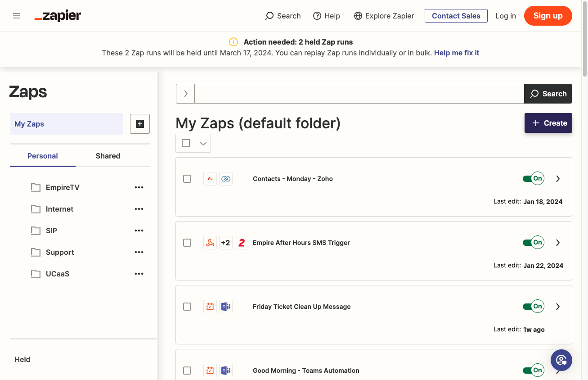This screenshot has height=380, width=588.
Task: Click Zoho app icon in Contacts zap
Action: click(x=226, y=179)
